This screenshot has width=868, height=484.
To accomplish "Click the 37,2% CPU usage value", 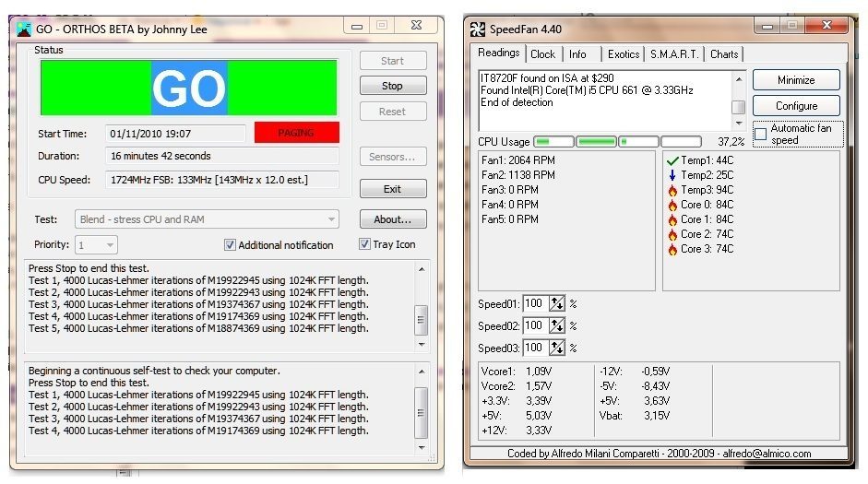I will 731,142.
